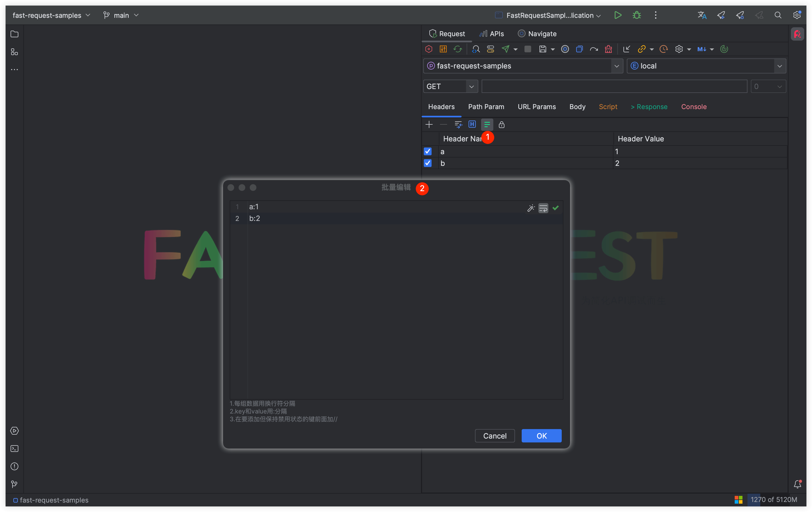Screen dimensions: 812x512
Task: Click the green refresh sync icon
Action: (x=458, y=49)
